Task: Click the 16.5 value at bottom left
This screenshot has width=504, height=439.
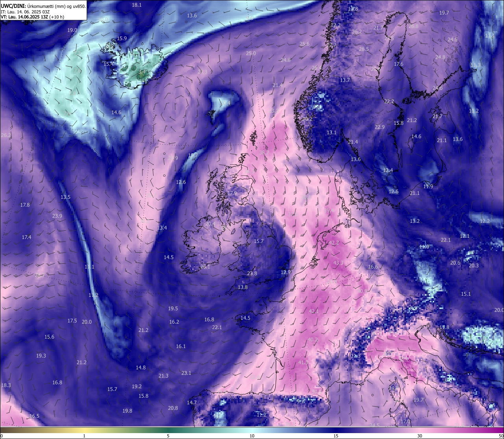Action: pyautogui.click(x=34, y=416)
